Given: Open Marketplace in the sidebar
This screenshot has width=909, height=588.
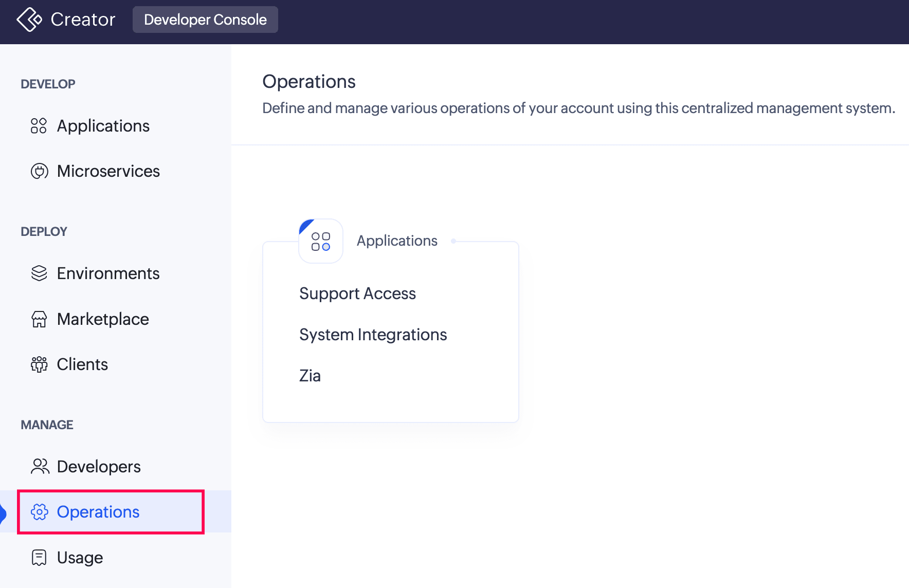Looking at the screenshot, I should coord(103,319).
